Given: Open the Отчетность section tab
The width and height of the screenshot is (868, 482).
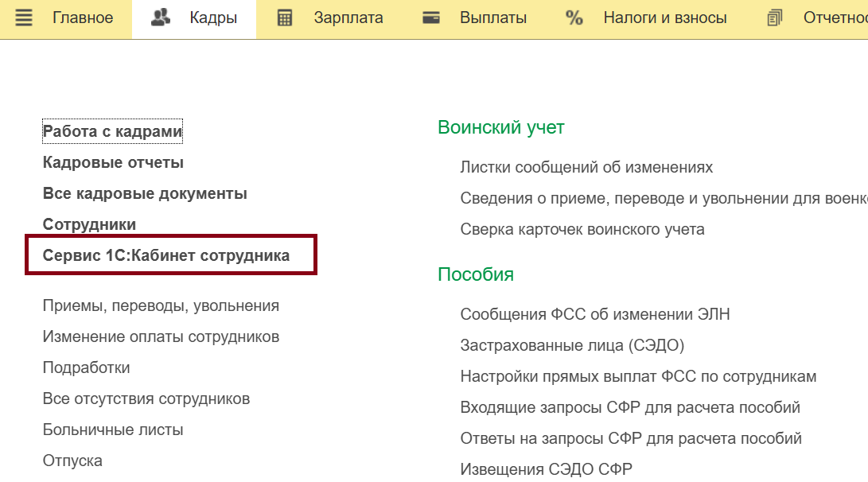Looking at the screenshot, I should [x=835, y=17].
